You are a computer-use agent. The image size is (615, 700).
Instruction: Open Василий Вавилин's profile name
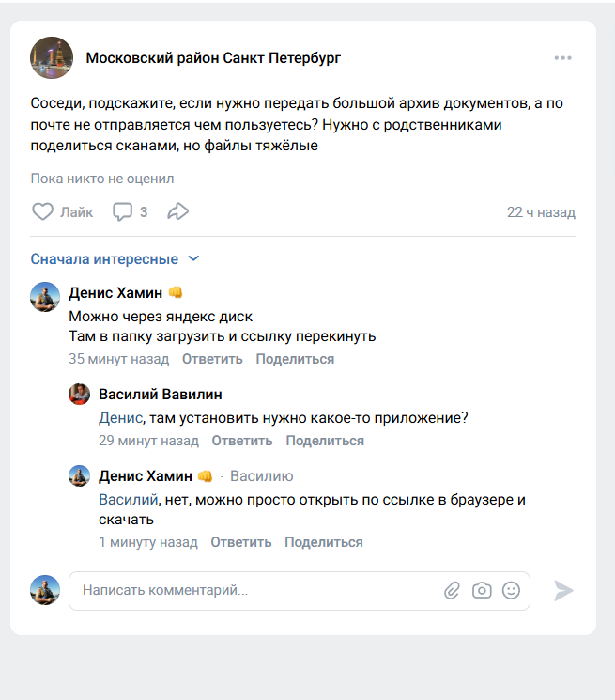click(x=161, y=395)
